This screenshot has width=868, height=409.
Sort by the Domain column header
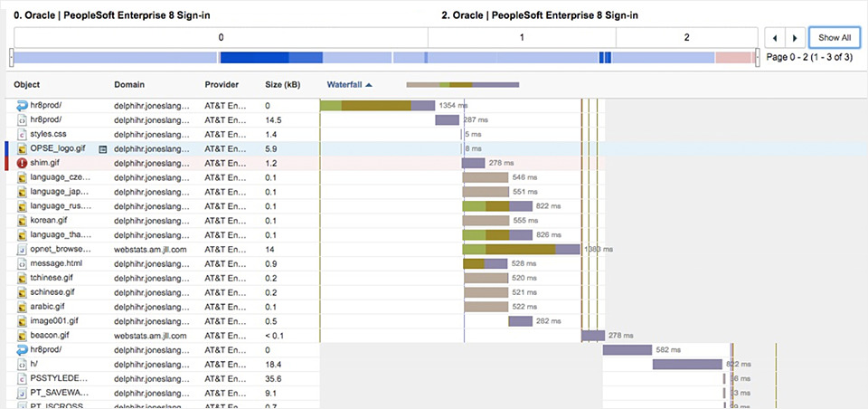(x=129, y=85)
